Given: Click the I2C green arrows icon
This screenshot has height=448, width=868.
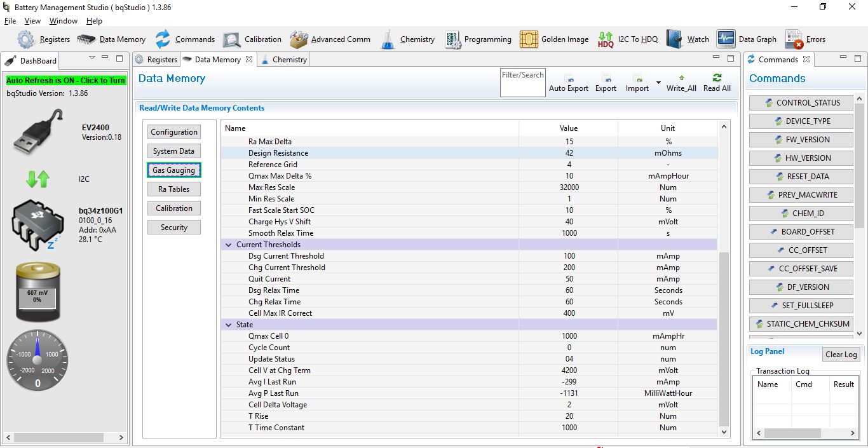Looking at the screenshot, I should point(37,179).
